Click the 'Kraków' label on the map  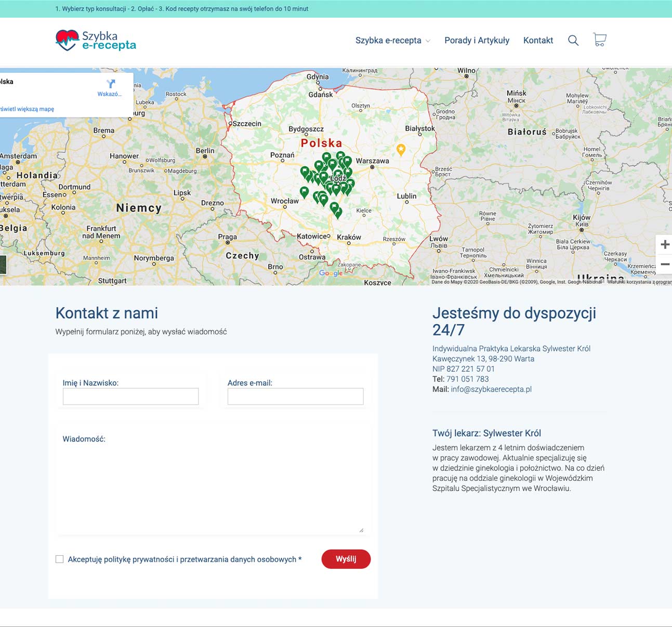[x=349, y=237]
